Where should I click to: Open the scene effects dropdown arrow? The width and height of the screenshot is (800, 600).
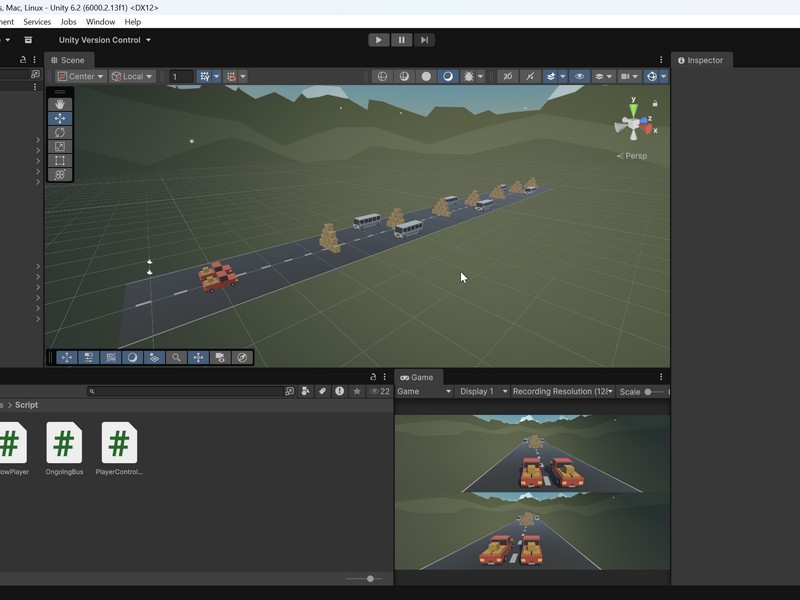pyautogui.click(x=563, y=77)
